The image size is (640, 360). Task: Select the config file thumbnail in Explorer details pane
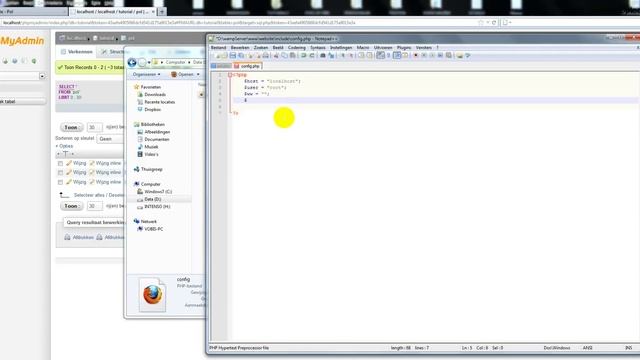(152, 295)
